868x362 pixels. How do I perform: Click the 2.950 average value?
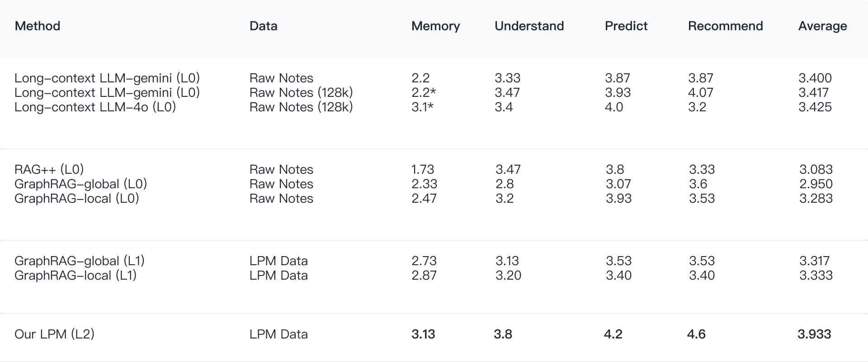816,184
